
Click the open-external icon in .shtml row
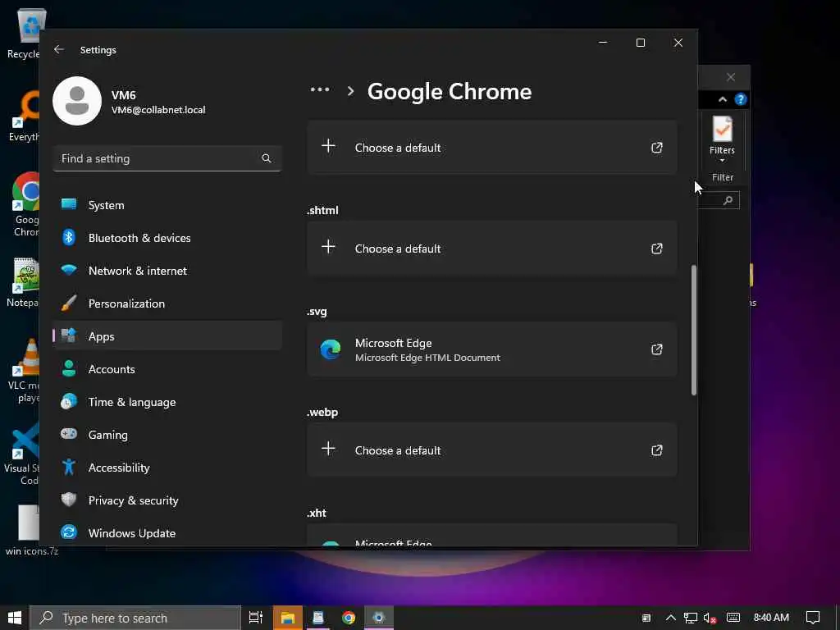pos(657,249)
